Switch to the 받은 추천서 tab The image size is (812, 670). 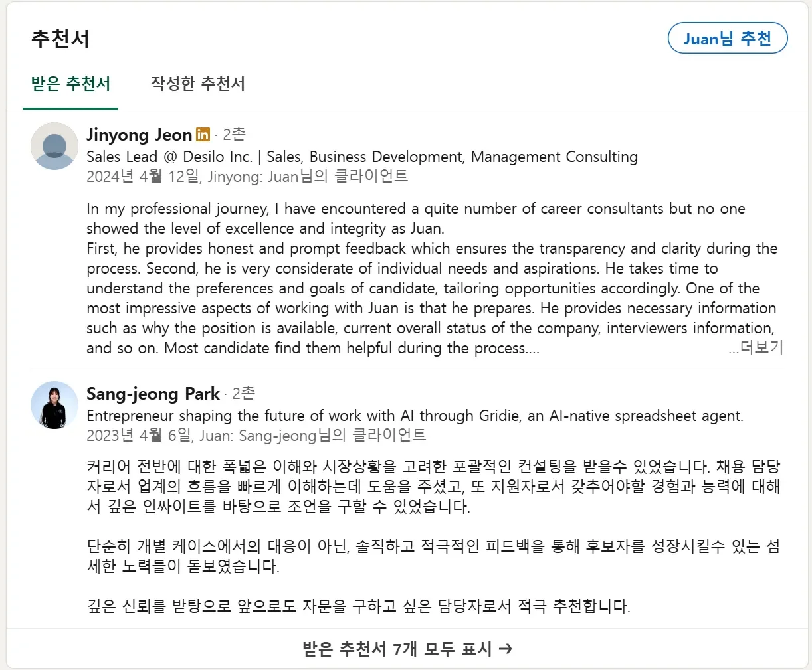tap(70, 84)
